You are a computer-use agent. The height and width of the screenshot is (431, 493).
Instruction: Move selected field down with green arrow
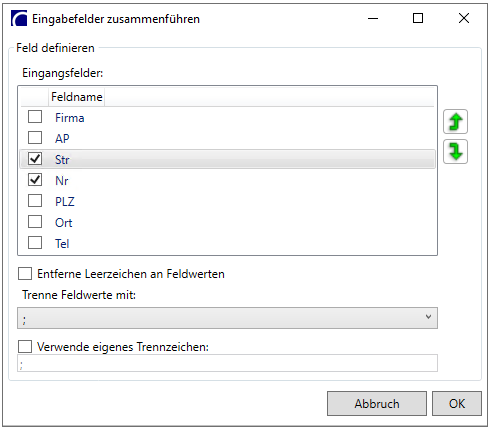point(455,152)
